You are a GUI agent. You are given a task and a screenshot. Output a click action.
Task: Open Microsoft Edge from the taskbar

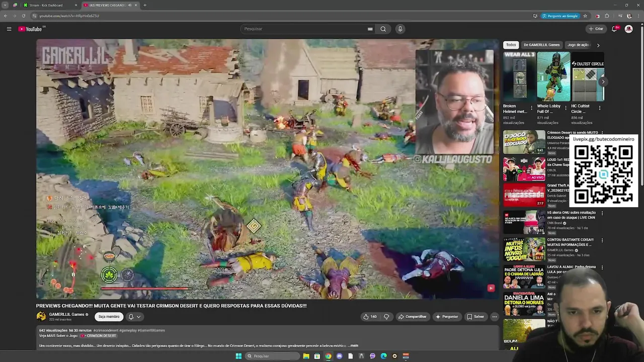383,356
